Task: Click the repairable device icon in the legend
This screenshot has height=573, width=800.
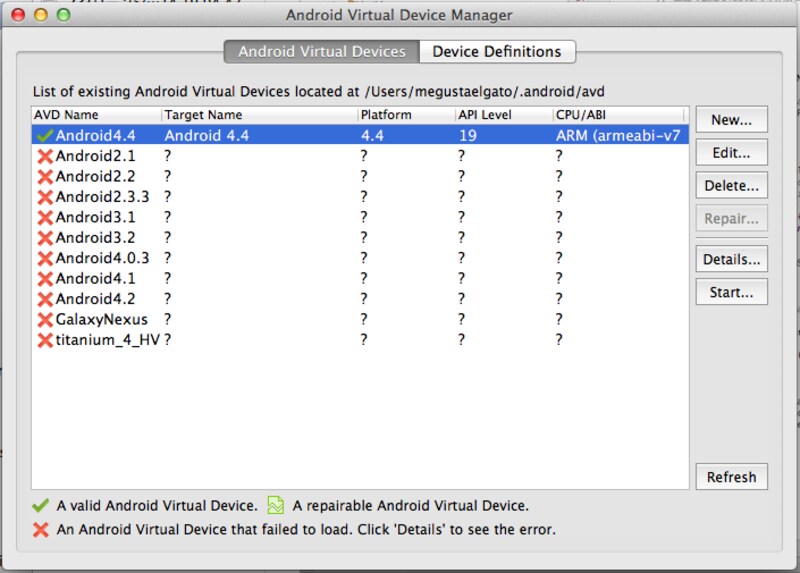Action: (x=275, y=506)
